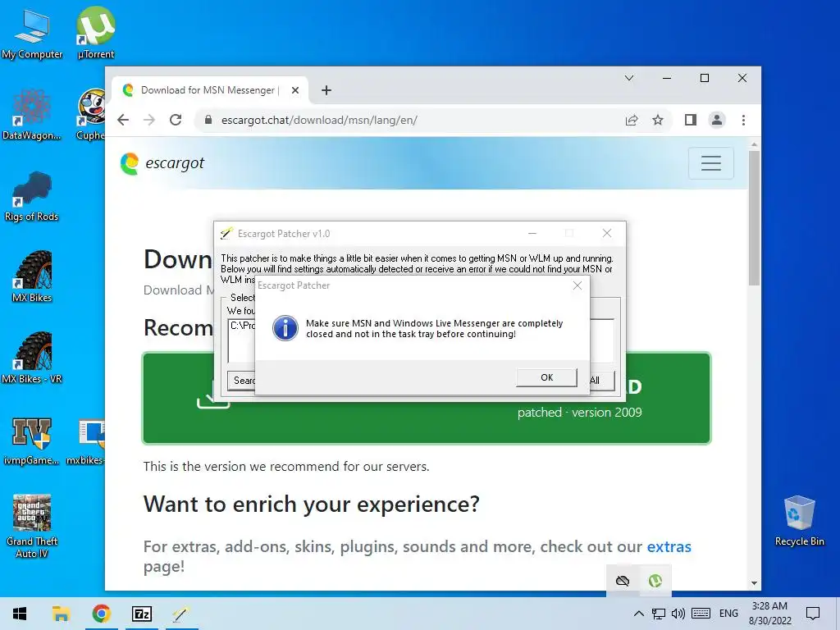The width and height of the screenshot is (840, 630).
Task: Open µTorrent desktop shortcut
Action: pyautogui.click(x=95, y=33)
